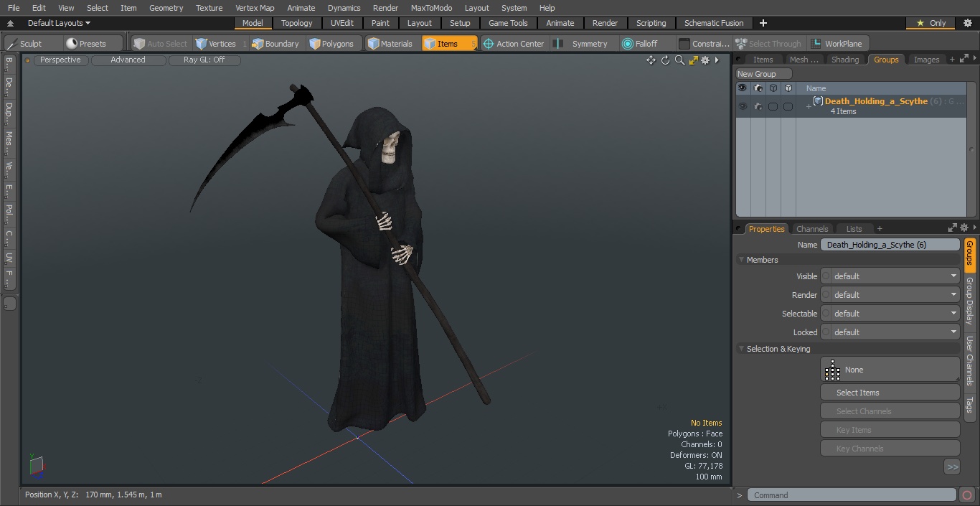Screen dimensions: 980x506
Task: Click the viewport pan (move) icon
Action: point(651,60)
